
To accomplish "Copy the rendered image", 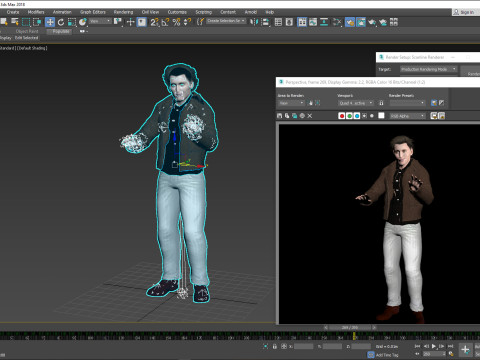I will (x=287, y=116).
